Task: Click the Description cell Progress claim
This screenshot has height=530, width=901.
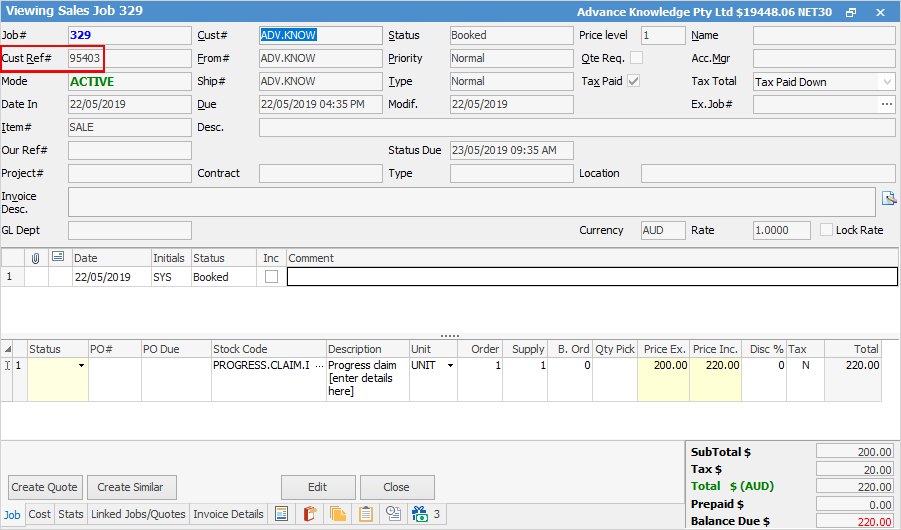Action: click(368, 379)
